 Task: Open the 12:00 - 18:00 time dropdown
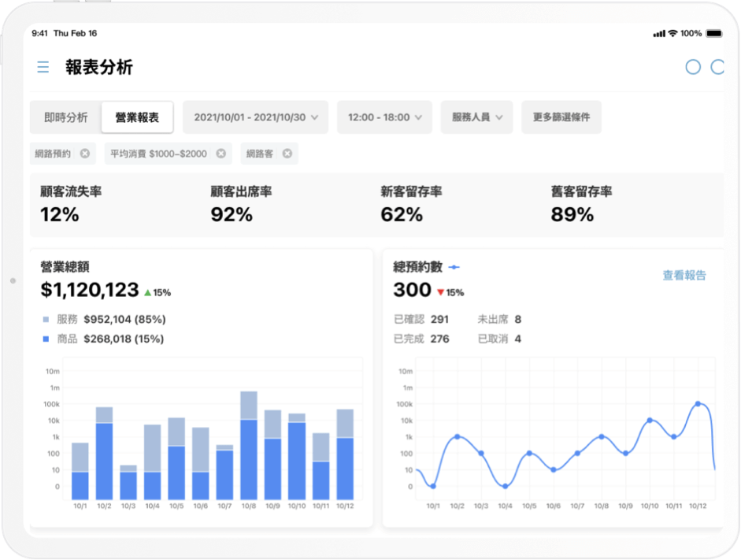coord(384,117)
